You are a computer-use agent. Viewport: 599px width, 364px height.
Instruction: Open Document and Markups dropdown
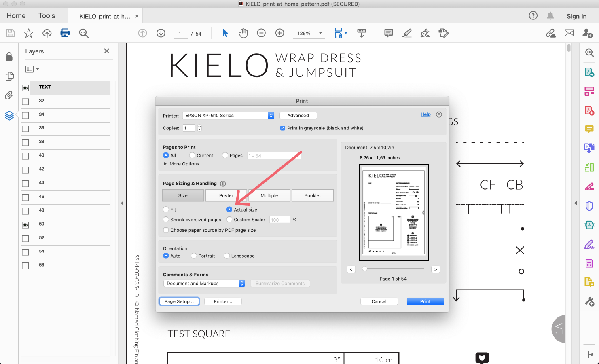[x=204, y=284]
